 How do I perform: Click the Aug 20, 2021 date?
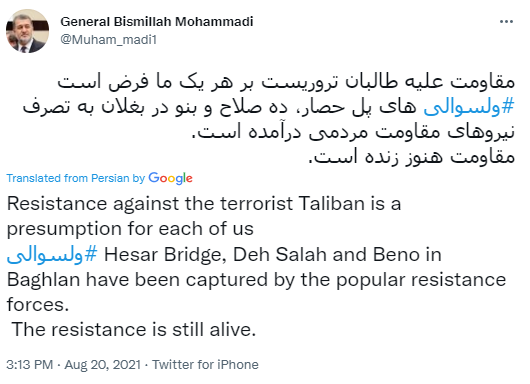coord(103,365)
